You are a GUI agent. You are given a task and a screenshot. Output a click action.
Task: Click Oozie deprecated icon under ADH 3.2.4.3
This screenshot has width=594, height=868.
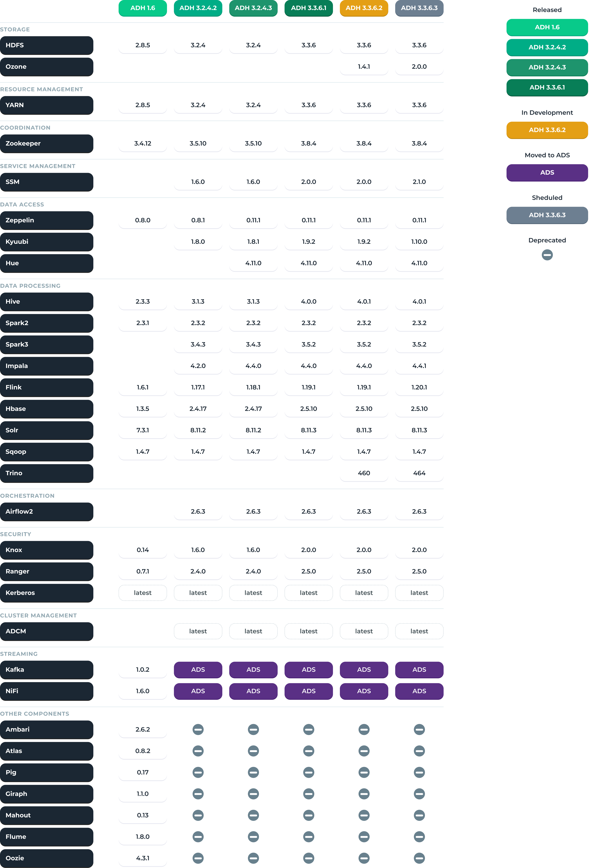pos(253,858)
